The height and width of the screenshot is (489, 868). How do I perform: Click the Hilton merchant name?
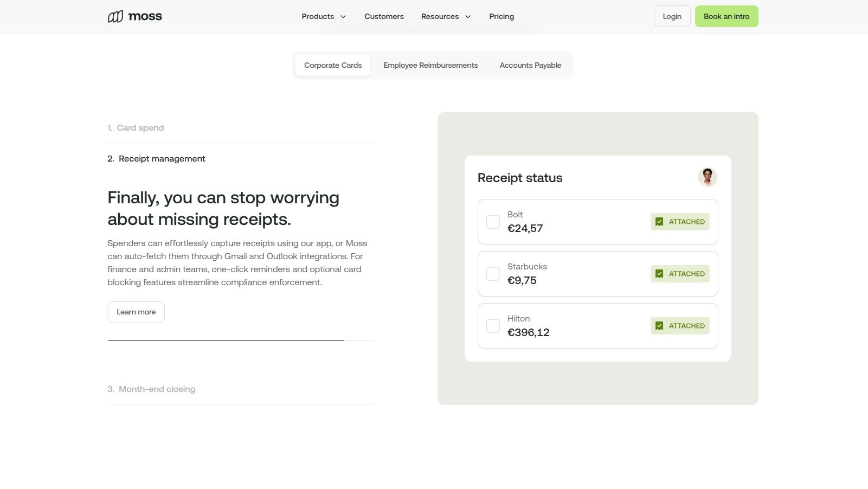[x=518, y=319]
